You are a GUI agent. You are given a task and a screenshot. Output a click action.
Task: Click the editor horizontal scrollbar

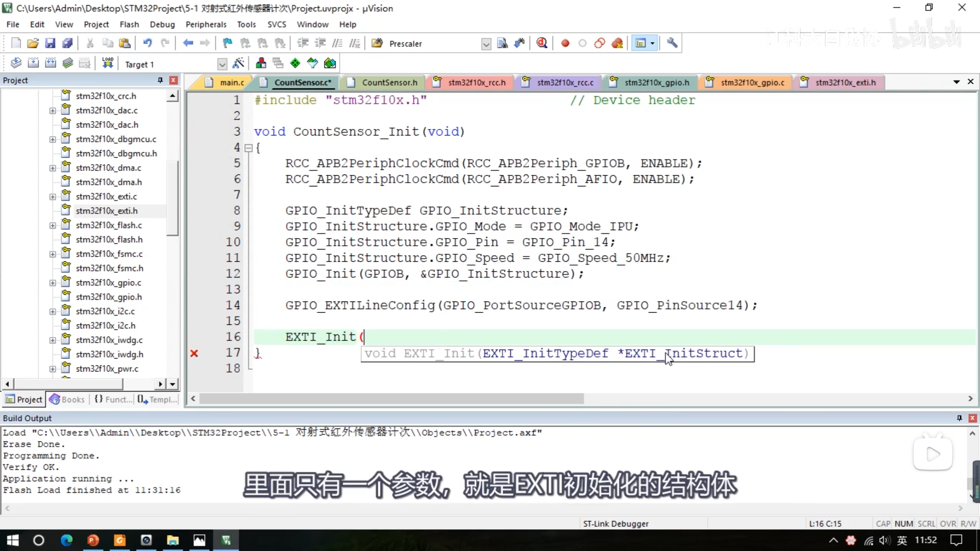(x=391, y=399)
